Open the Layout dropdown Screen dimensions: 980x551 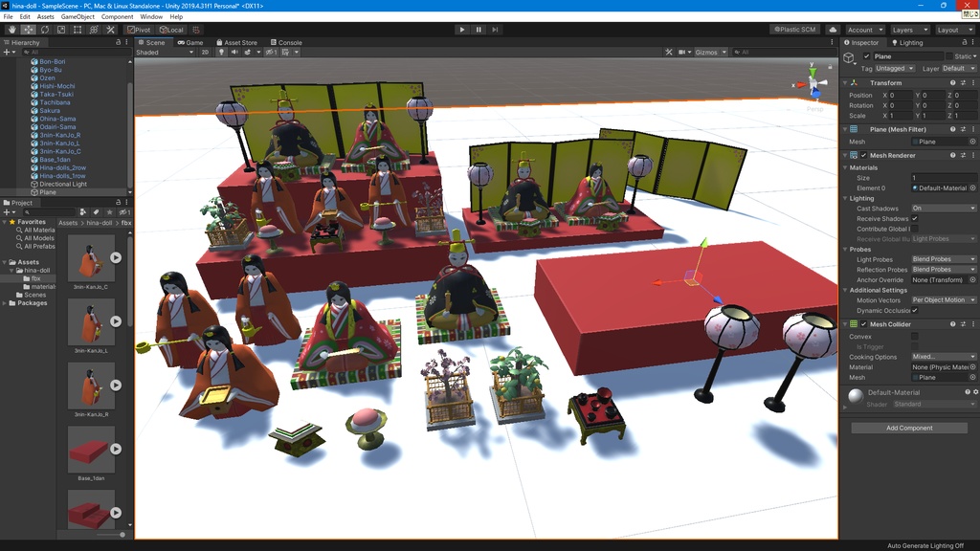pos(954,30)
